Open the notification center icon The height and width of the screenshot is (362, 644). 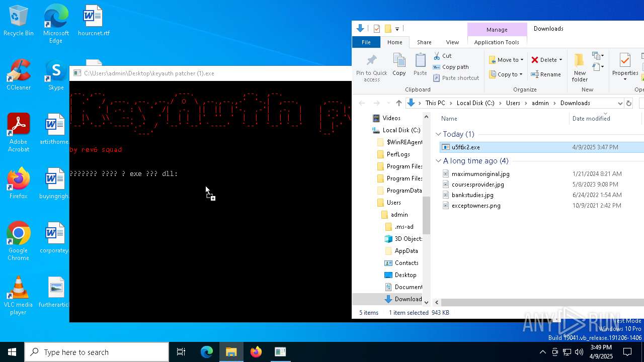coord(627,352)
